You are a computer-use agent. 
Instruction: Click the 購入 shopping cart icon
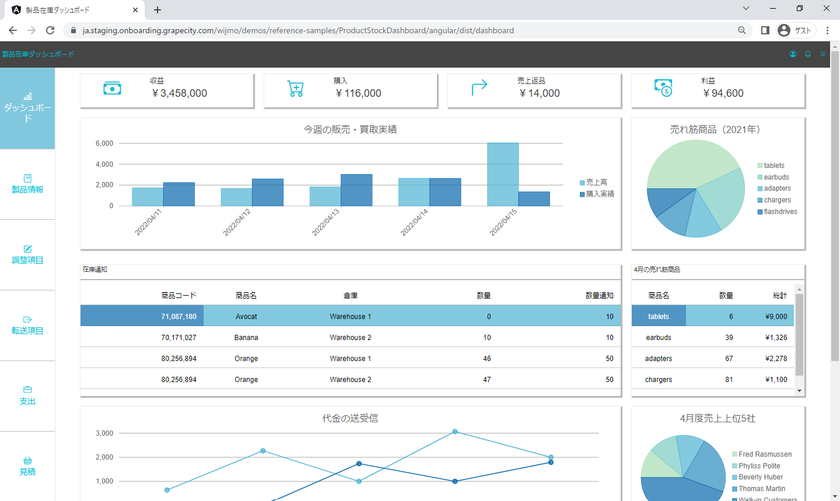click(295, 89)
